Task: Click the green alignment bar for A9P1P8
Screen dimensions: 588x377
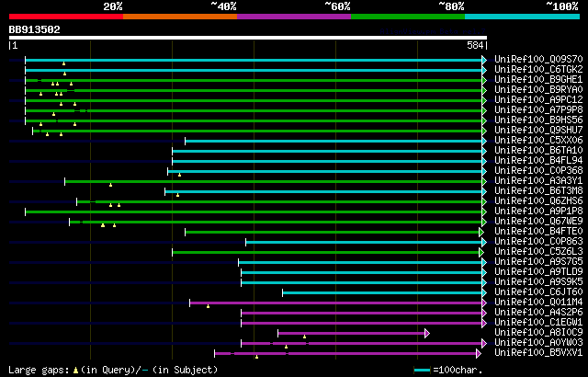Action: click(x=254, y=211)
